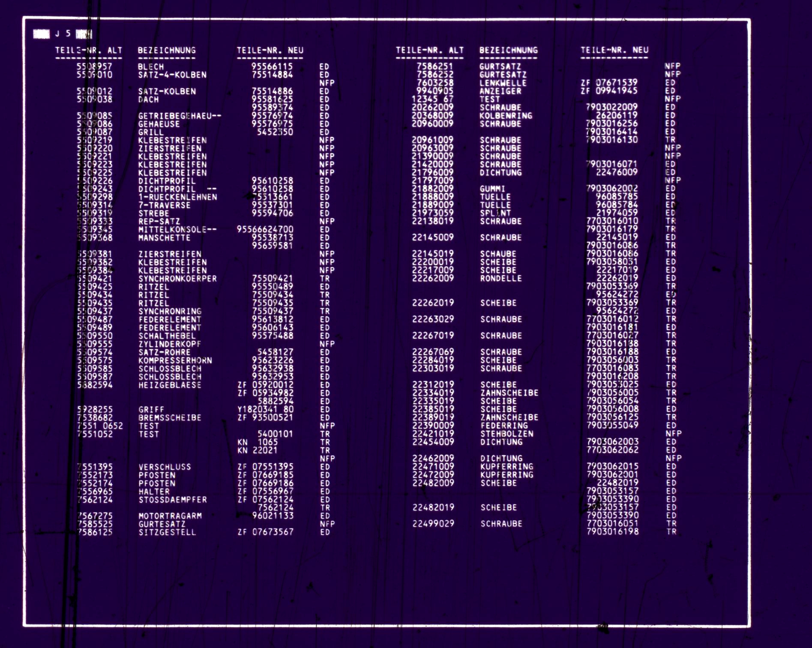812x648 pixels.
Task: Click old part number 12345 67
Action: coord(433,99)
